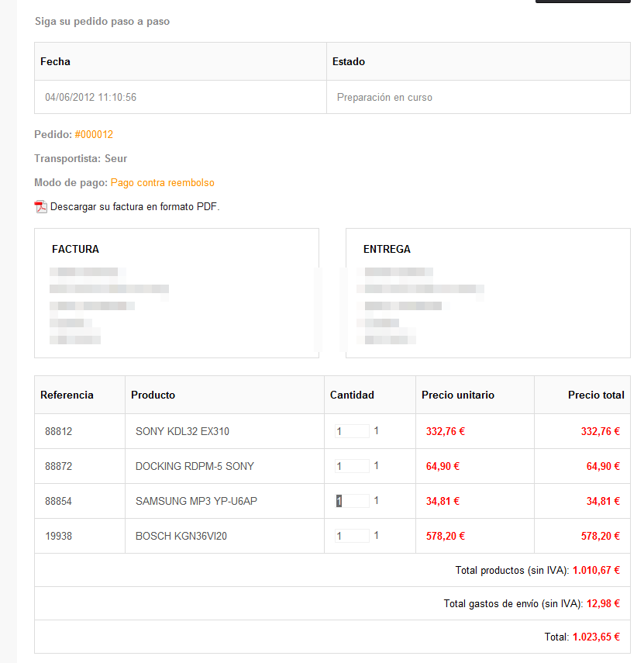
Task: Click reference number 19938
Action: pos(58,536)
